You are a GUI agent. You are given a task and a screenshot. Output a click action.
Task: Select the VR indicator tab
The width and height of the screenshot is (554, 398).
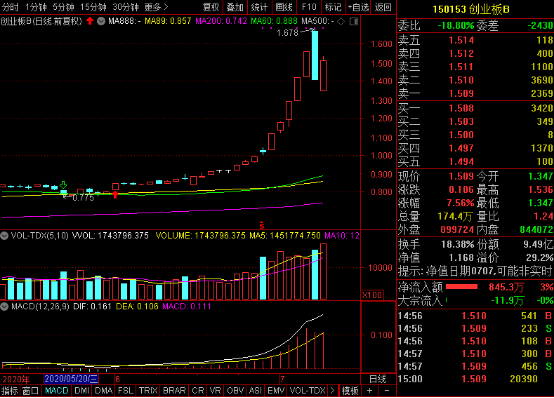click(215, 391)
